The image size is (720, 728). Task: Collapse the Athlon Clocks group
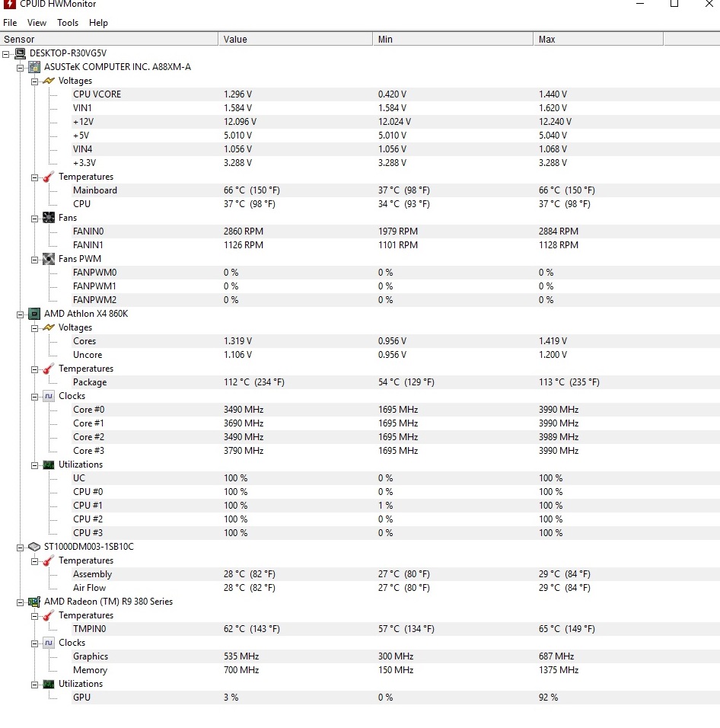pyautogui.click(x=35, y=397)
